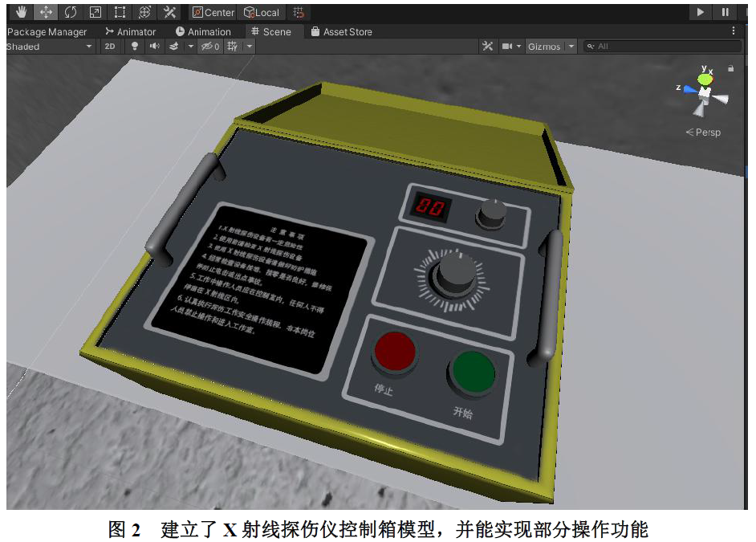The height and width of the screenshot is (542, 756).
Task: Pick the Scale tool
Action: (x=95, y=12)
